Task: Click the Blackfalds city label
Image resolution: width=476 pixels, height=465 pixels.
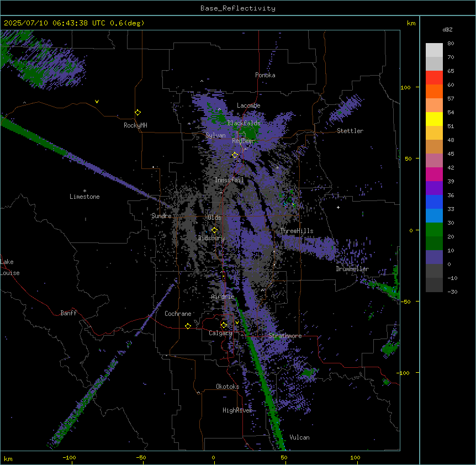Action: 244,123
